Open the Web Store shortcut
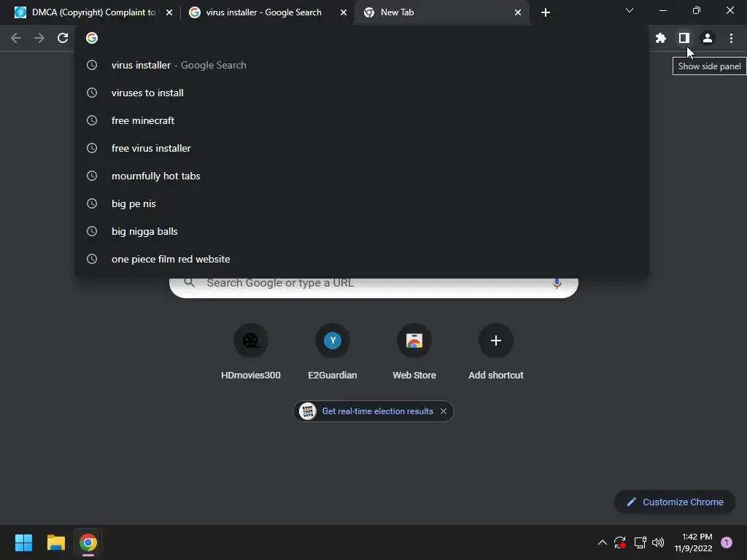Image resolution: width=747 pixels, height=560 pixels. coord(414,352)
